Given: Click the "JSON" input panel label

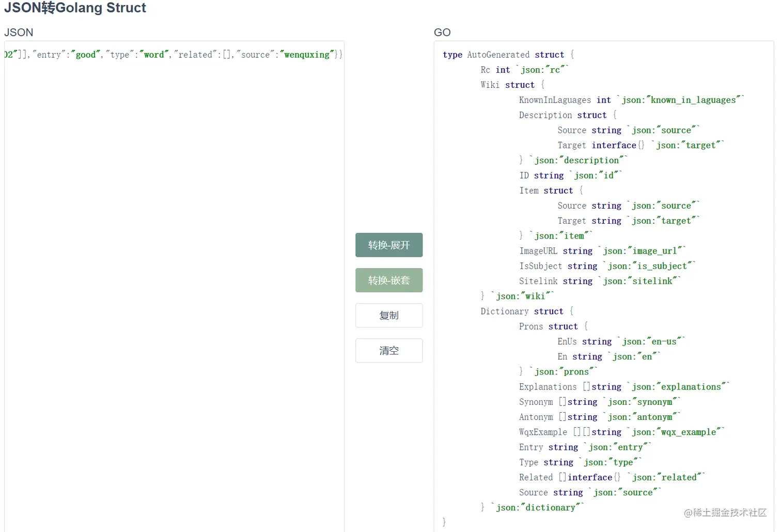Looking at the screenshot, I should pos(19,32).
